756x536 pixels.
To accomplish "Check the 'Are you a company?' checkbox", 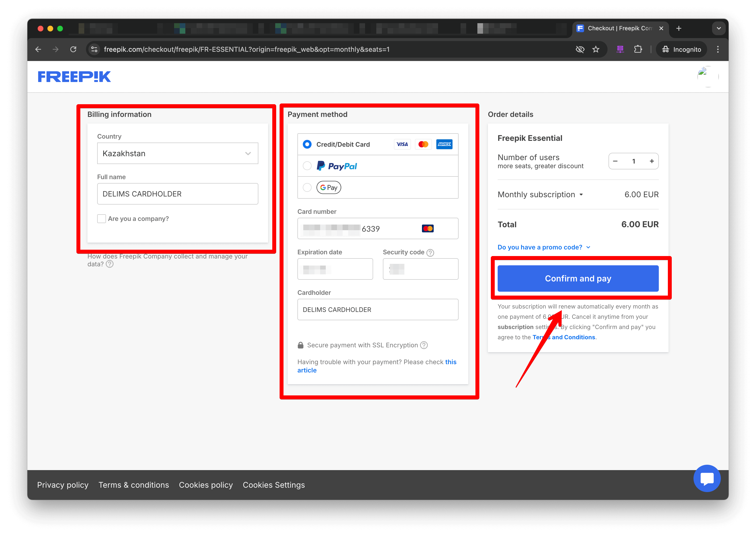I will 101,218.
